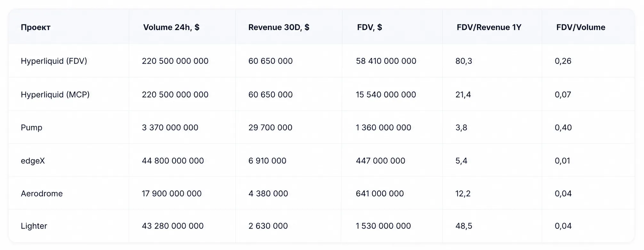Viewport: 644px width, 250px height.
Task: Click the "Проект" column header
Action: tap(36, 27)
